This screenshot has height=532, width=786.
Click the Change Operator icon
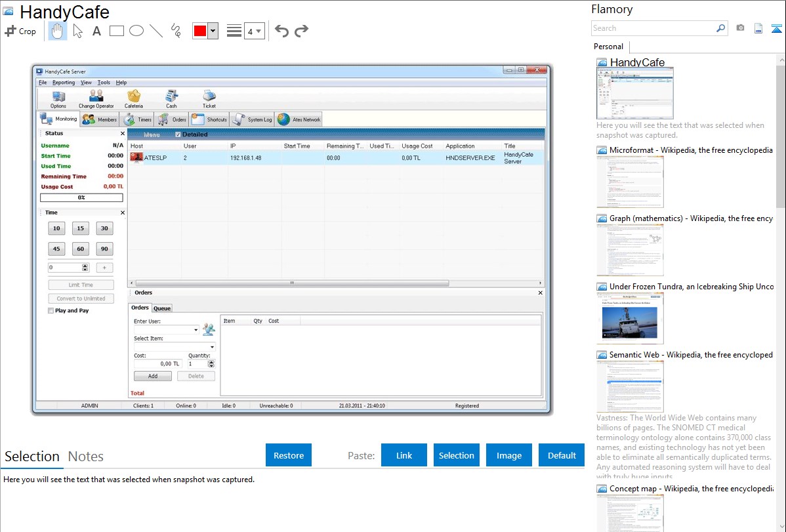(x=96, y=99)
